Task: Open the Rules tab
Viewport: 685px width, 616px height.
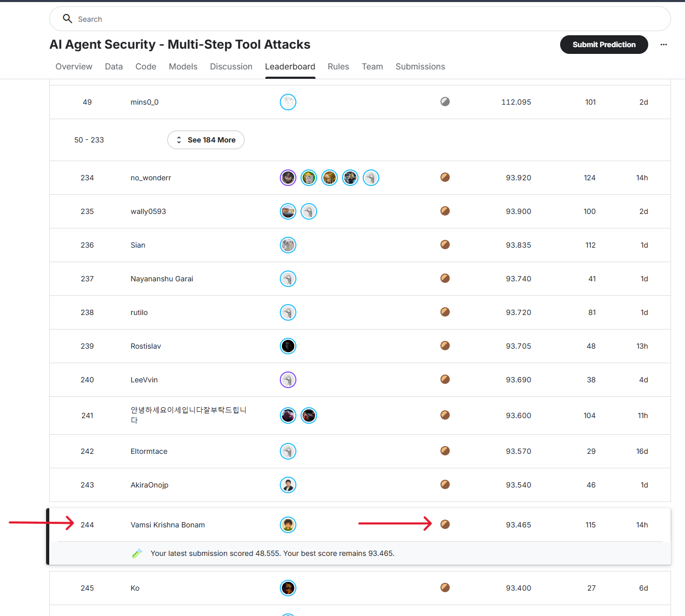Action: point(338,66)
